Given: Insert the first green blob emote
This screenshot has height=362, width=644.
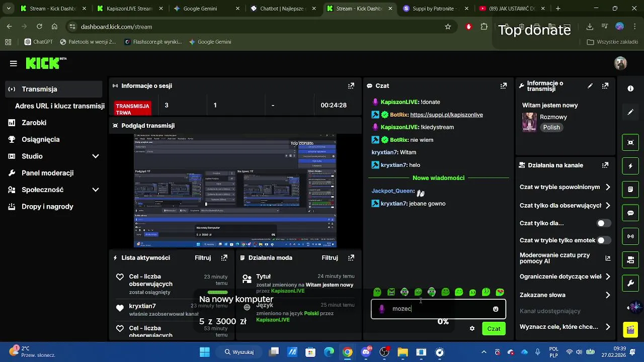Looking at the screenshot, I should click(377, 292).
